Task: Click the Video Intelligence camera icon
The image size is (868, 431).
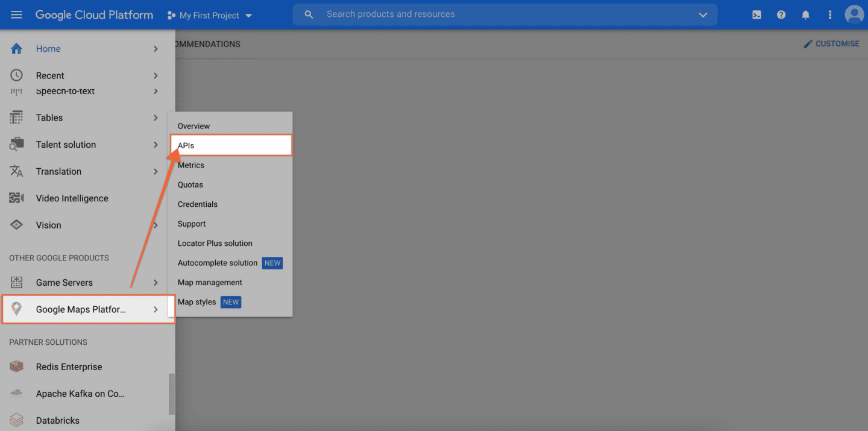Action: click(16, 198)
